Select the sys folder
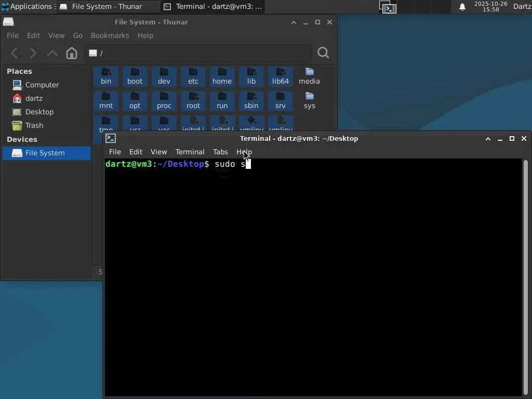 309,101
